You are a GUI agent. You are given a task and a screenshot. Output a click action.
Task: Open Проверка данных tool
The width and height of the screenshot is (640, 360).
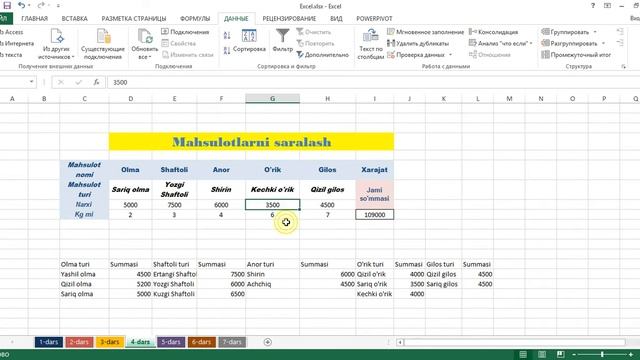click(416, 55)
